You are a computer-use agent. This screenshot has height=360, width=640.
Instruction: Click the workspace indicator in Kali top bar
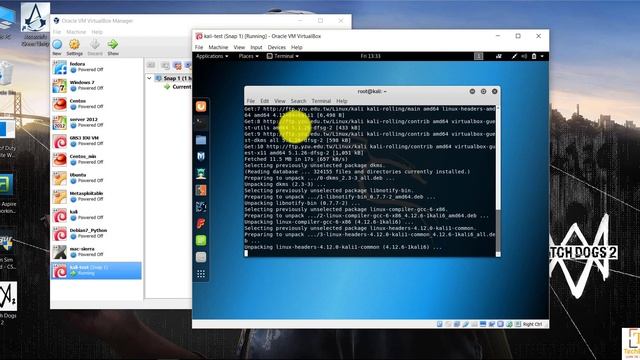[478, 56]
